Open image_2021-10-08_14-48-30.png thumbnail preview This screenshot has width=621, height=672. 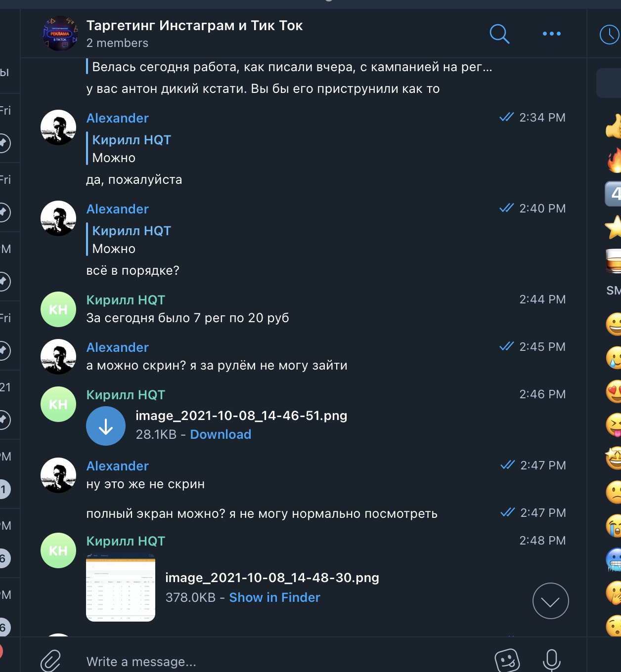[x=121, y=587]
